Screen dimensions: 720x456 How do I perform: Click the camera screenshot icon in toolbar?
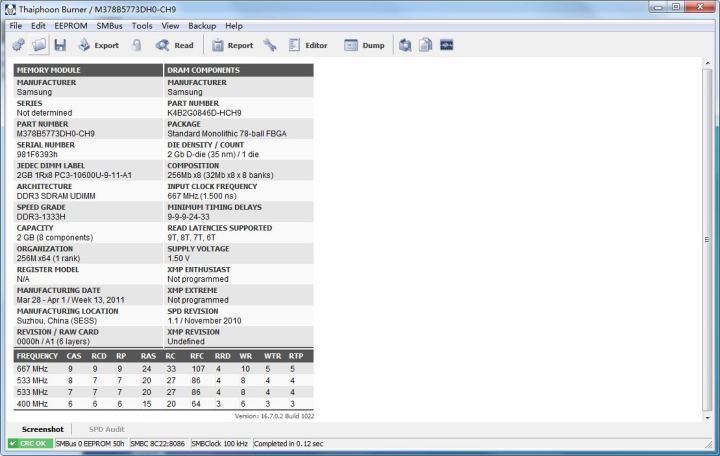click(x=405, y=45)
